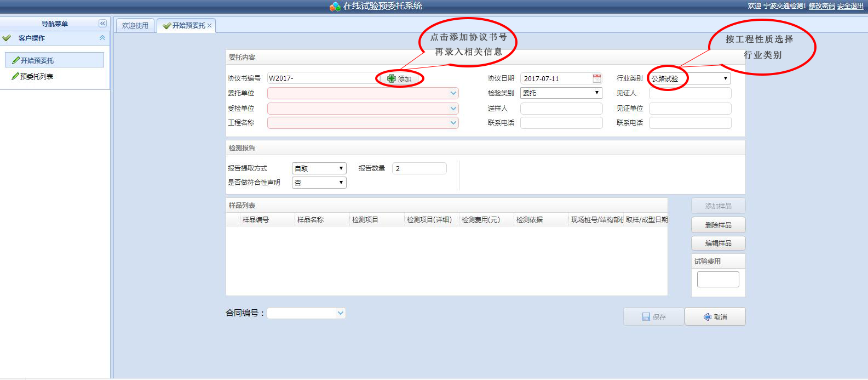Click the 删除样品 button

(718, 225)
